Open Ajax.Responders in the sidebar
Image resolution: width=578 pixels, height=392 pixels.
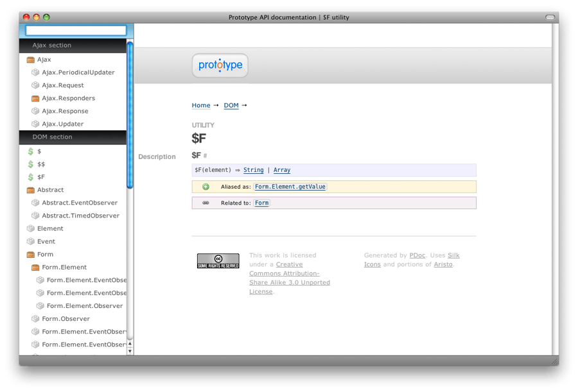pos(69,98)
